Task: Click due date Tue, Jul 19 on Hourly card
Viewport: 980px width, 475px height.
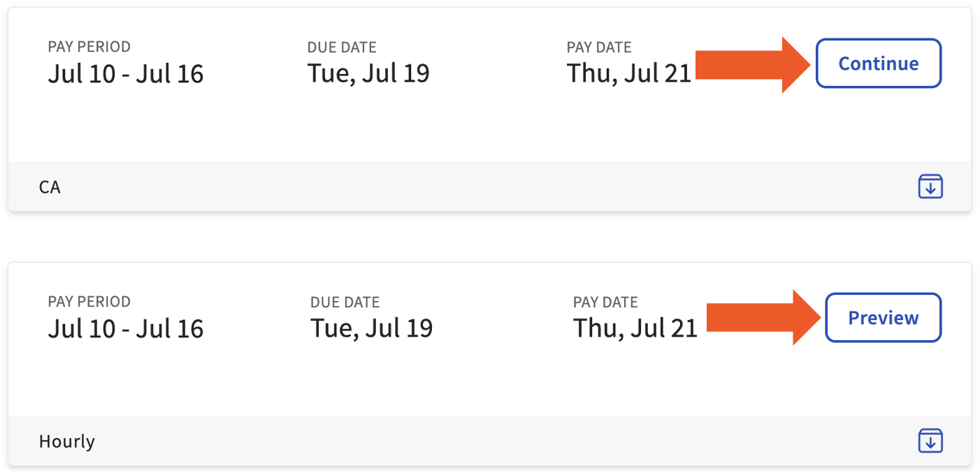Action: pos(370,328)
